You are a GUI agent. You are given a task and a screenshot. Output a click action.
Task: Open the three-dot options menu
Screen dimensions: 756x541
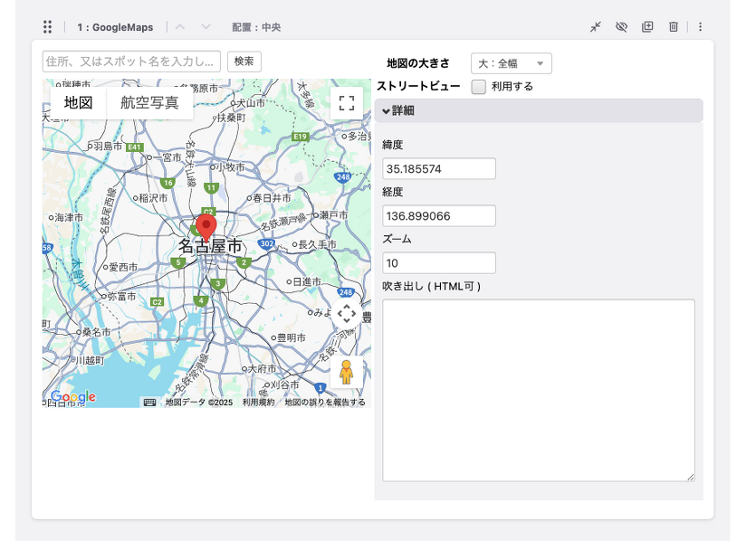[700, 27]
